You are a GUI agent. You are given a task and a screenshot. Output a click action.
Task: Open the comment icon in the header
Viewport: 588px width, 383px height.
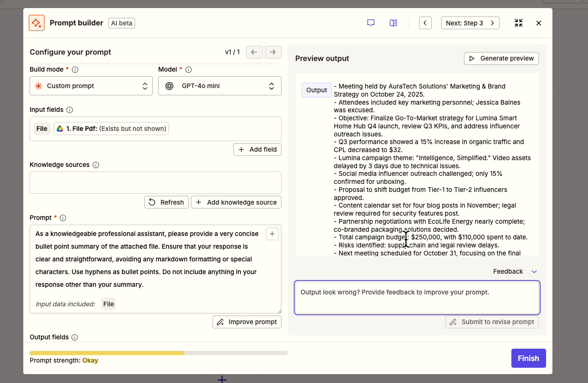pos(371,23)
